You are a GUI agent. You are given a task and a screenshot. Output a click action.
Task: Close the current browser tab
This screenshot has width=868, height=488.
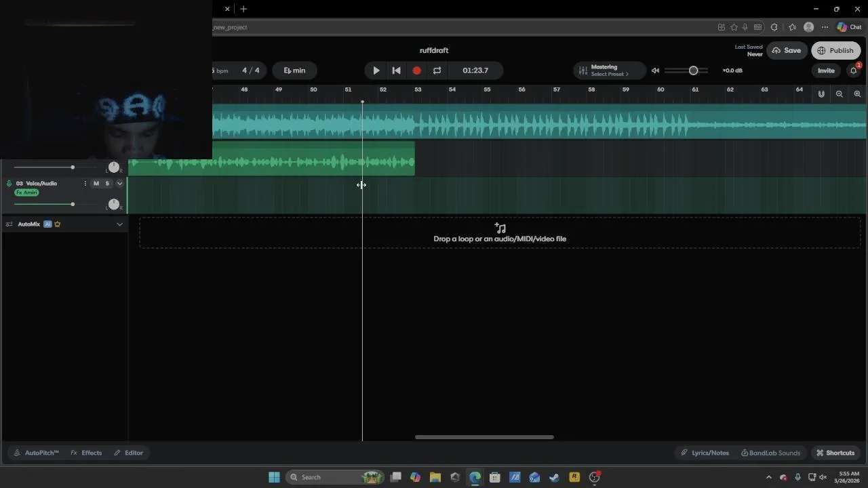(x=227, y=9)
